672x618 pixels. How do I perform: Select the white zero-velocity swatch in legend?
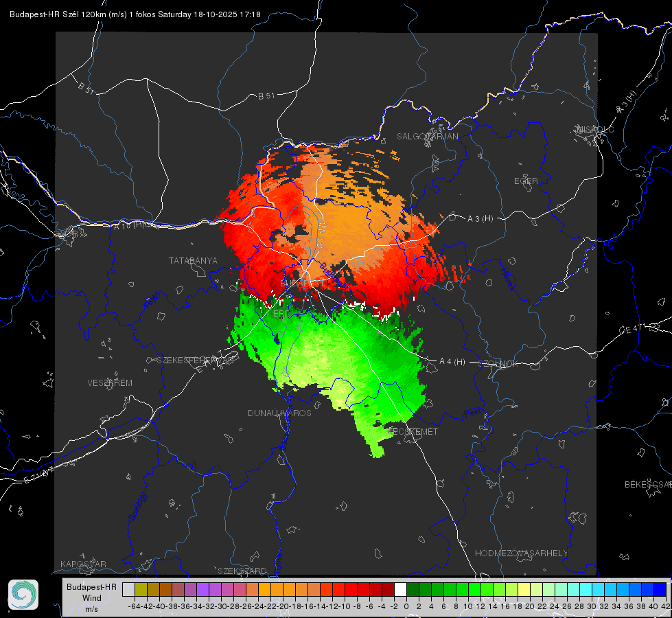click(400, 590)
